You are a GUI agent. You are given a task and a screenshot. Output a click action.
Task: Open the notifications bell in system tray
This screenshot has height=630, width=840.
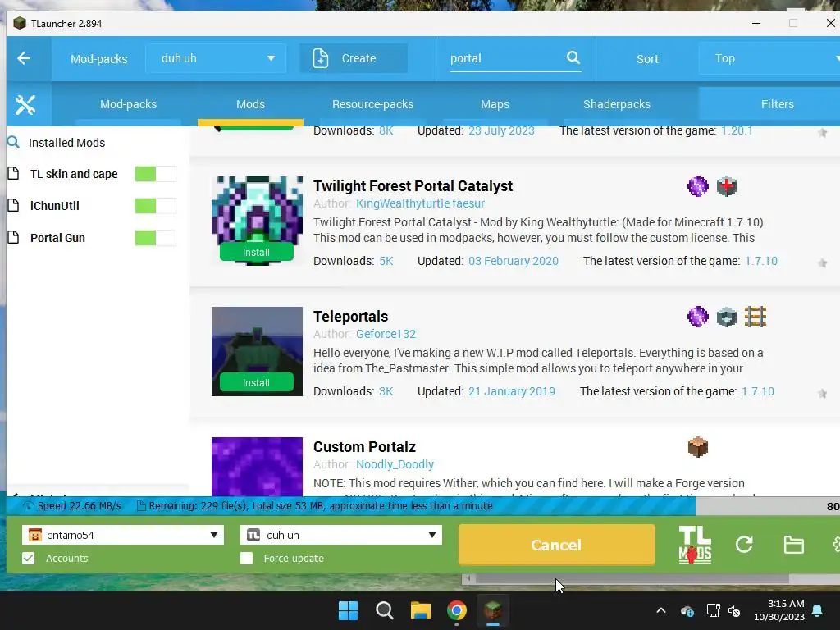[x=818, y=610]
